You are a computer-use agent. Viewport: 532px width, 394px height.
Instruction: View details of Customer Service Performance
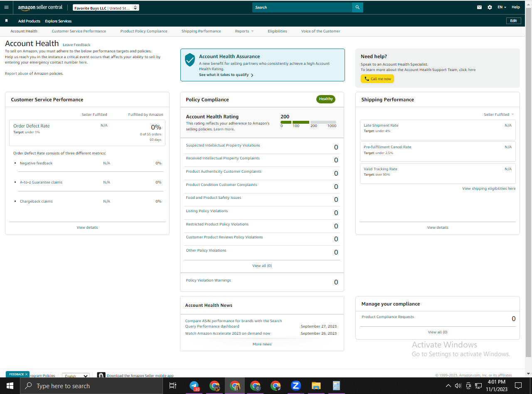click(x=87, y=228)
